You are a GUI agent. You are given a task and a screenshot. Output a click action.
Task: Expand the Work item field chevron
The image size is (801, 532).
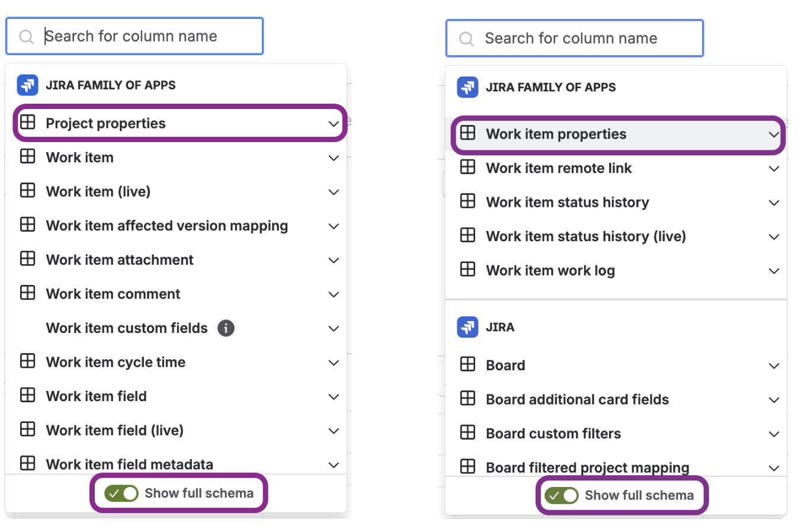click(334, 397)
